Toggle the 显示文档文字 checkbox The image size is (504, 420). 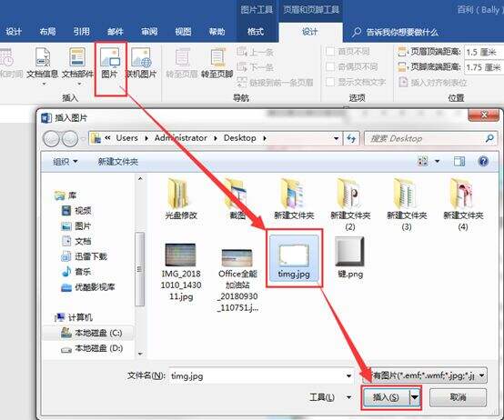tap(330, 82)
